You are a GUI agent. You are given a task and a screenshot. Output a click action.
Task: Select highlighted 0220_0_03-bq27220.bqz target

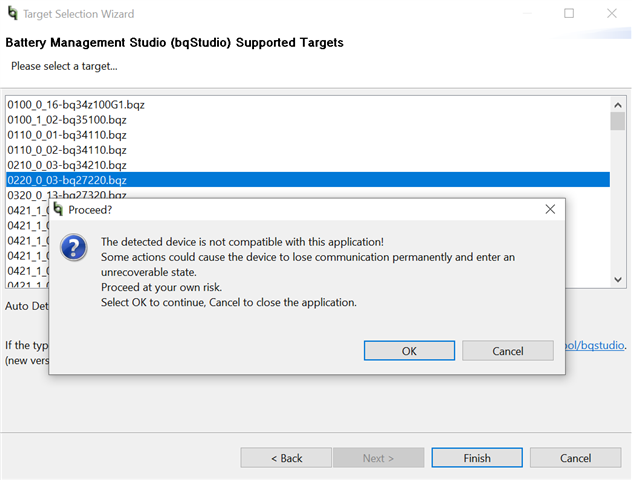click(x=67, y=180)
